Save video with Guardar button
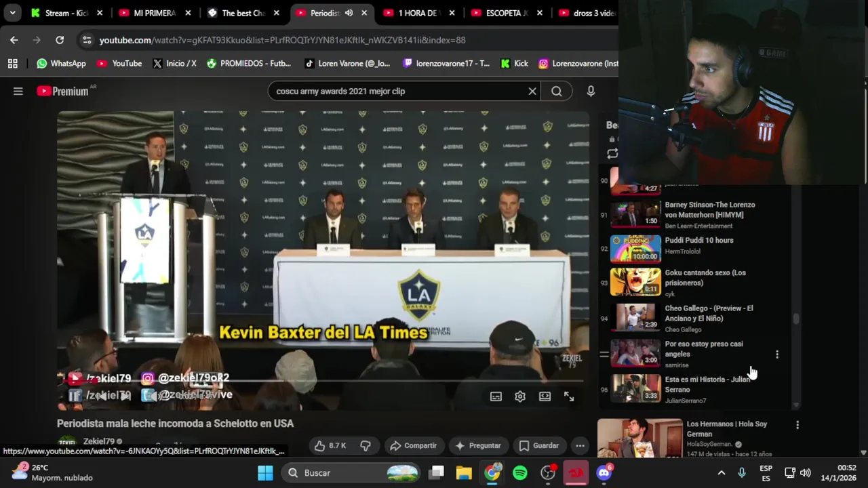This screenshot has width=868, height=488. coord(539,445)
